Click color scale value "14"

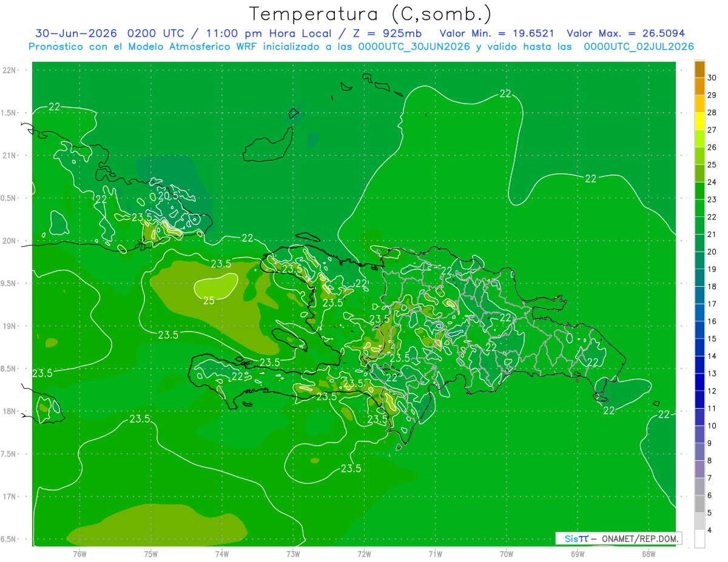(x=712, y=356)
